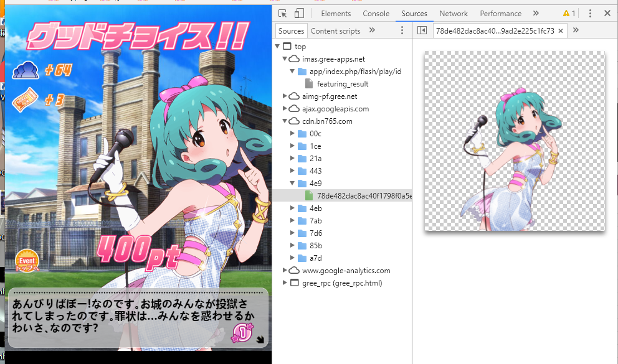Expand the gree_rpc frame node
Image resolution: width=618 pixels, height=364 pixels.
pyautogui.click(x=285, y=282)
